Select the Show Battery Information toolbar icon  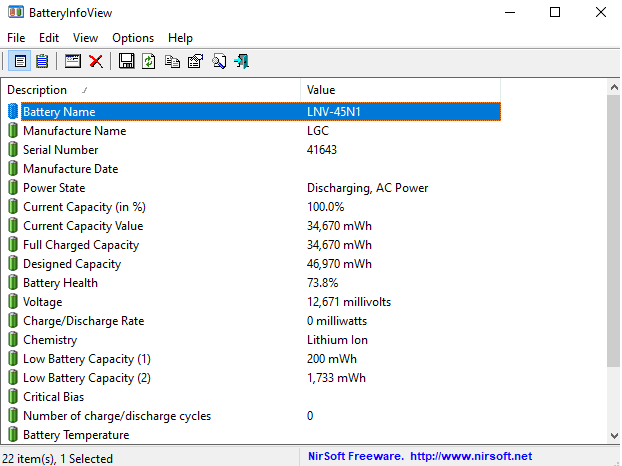click(20, 61)
